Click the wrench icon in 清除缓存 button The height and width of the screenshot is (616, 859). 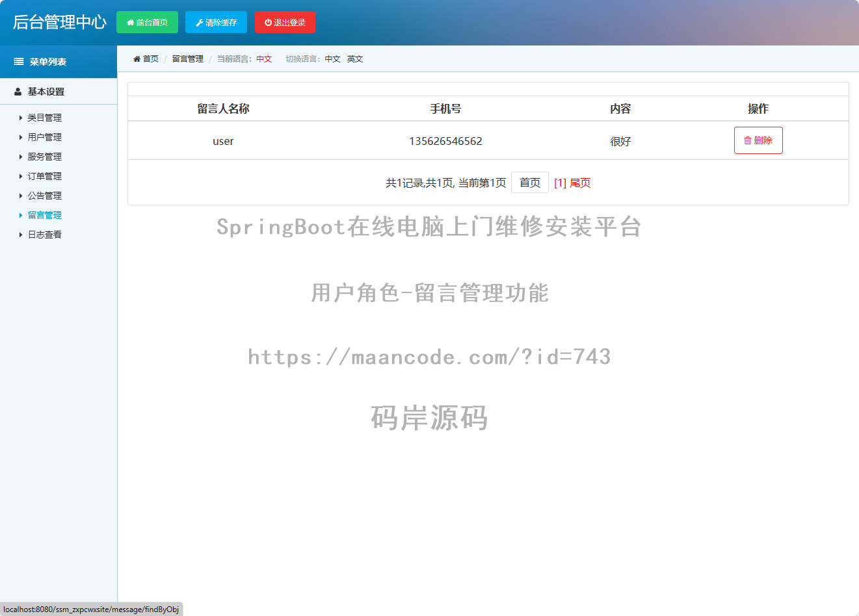[200, 23]
